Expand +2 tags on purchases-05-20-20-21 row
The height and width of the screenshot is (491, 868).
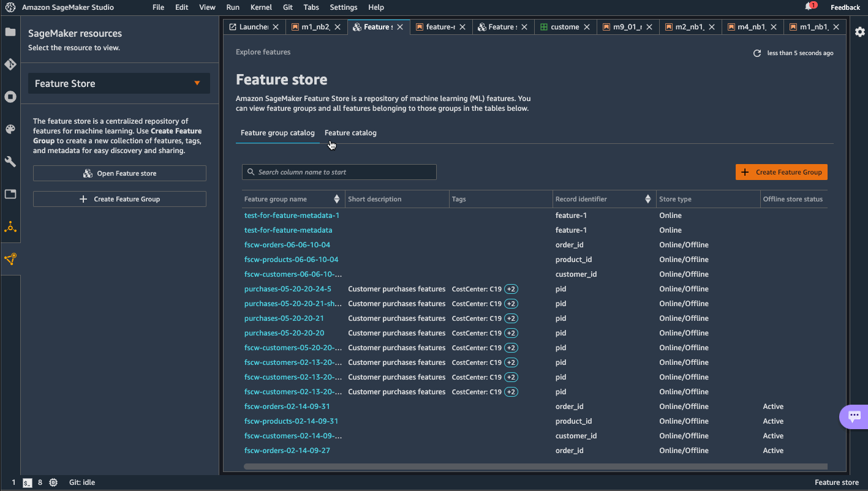click(x=511, y=318)
